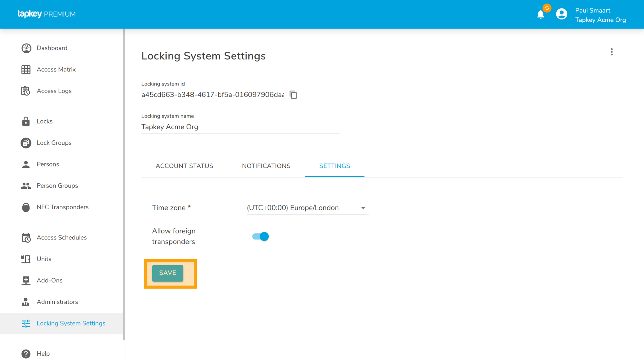Click the Tapkey Acme Org header text
This screenshot has height=362, width=644.
601,20
